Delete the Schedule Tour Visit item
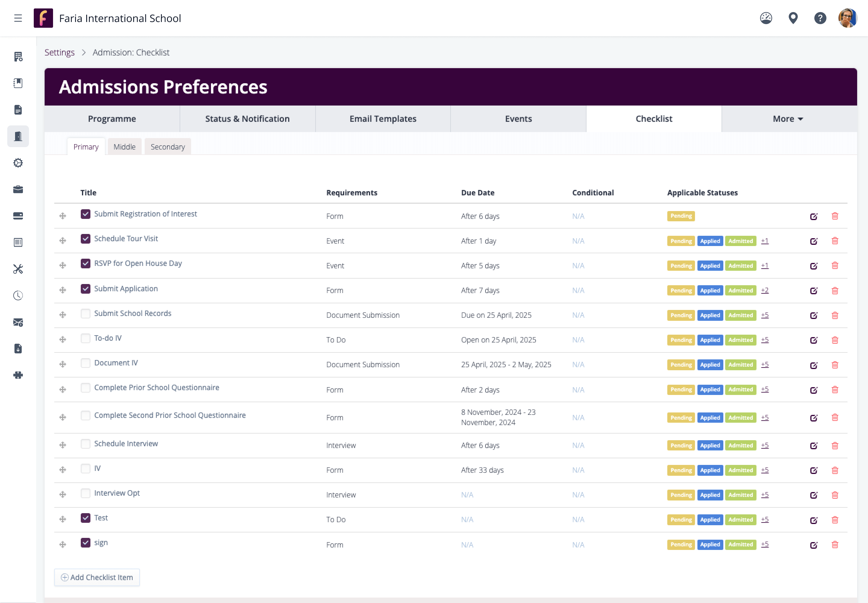 point(835,241)
